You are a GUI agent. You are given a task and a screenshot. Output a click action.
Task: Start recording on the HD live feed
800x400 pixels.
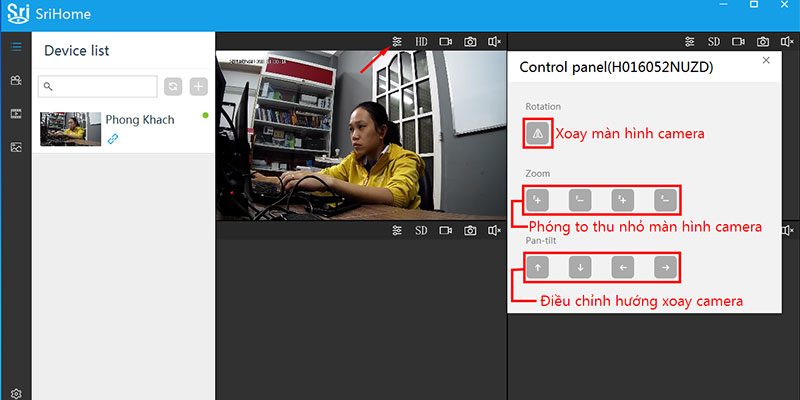point(446,42)
